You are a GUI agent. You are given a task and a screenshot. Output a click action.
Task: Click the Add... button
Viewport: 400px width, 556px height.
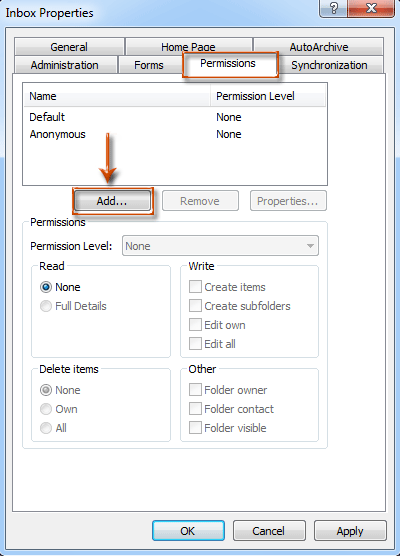click(112, 201)
